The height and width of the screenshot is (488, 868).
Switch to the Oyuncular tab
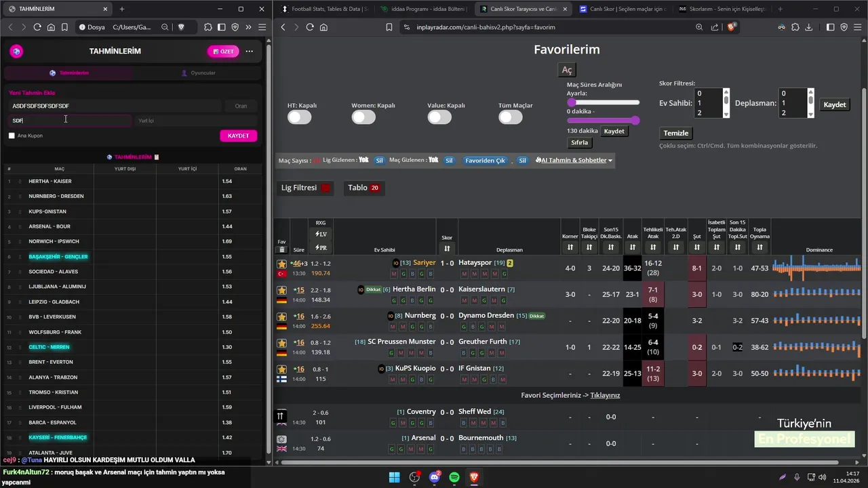pyautogui.click(x=198, y=73)
